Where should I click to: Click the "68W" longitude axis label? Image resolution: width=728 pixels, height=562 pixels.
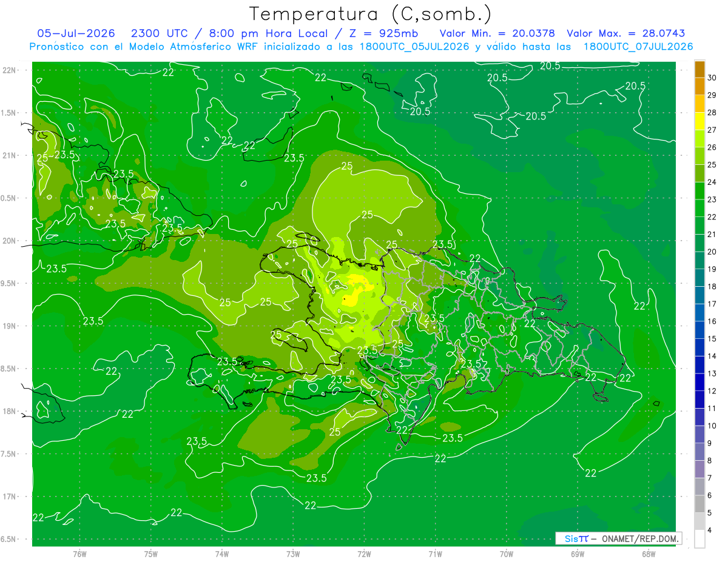tap(648, 554)
